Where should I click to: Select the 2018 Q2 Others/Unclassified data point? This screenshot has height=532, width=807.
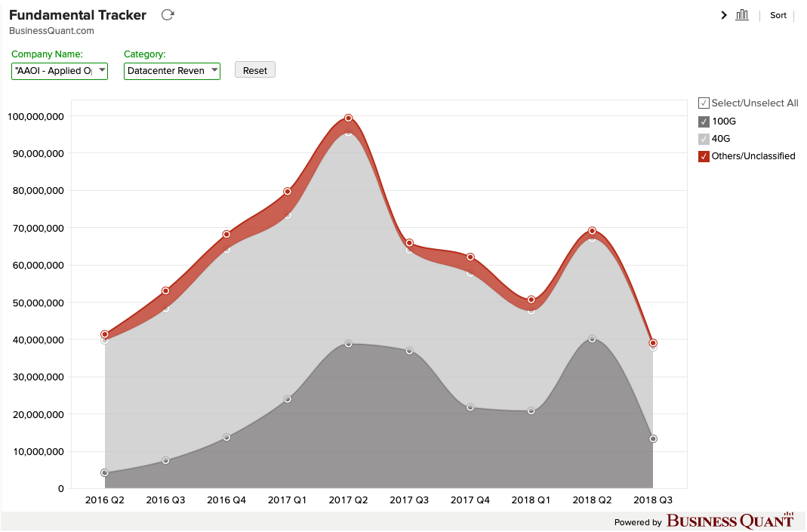pos(592,231)
